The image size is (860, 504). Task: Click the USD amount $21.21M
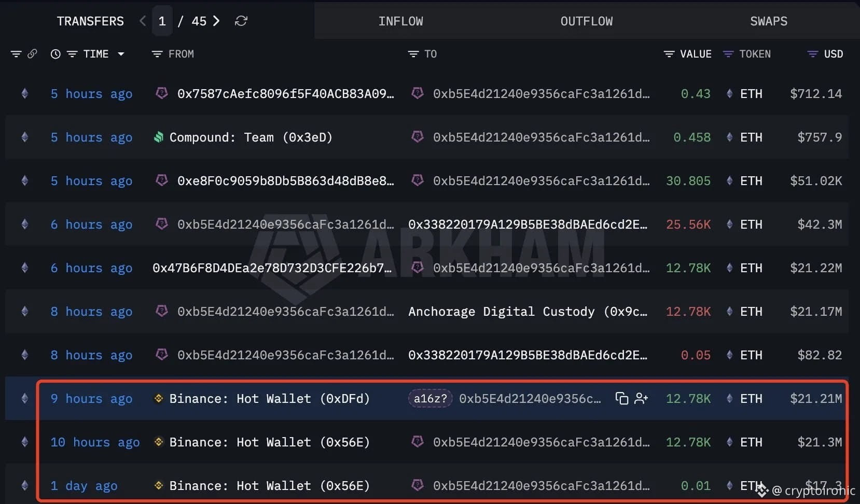[x=816, y=399]
